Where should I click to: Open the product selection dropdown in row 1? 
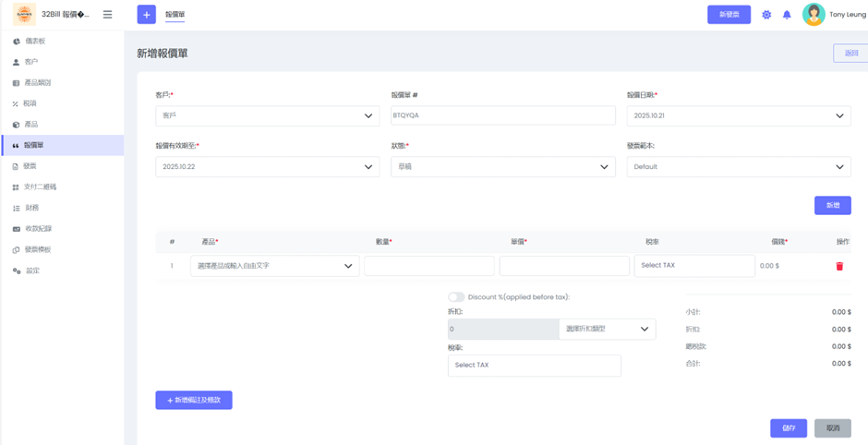(274, 266)
